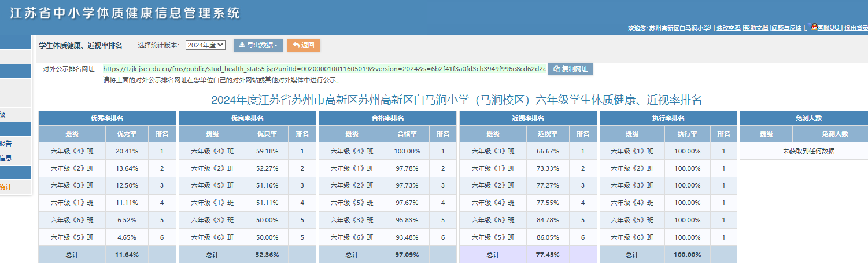This screenshot has width=868, height=275.
Task: Click the 13.64% excellent rate cell
Action: pos(127,168)
